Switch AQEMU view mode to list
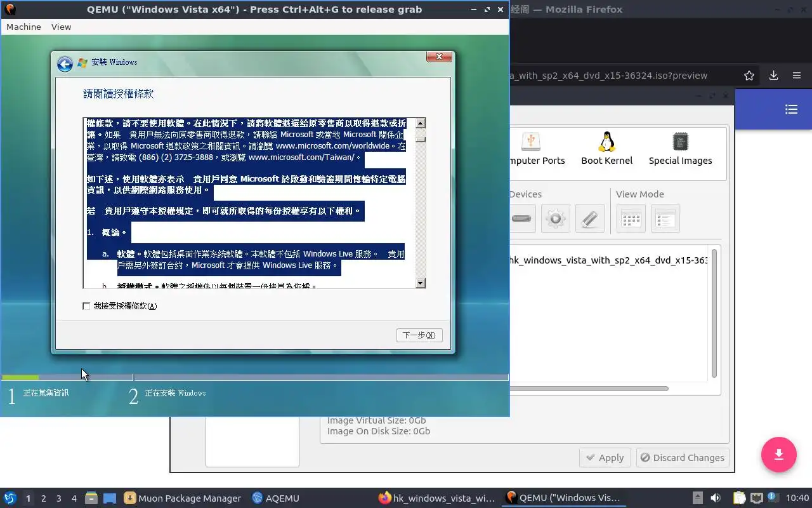The height and width of the screenshot is (508, 812). [x=665, y=218]
